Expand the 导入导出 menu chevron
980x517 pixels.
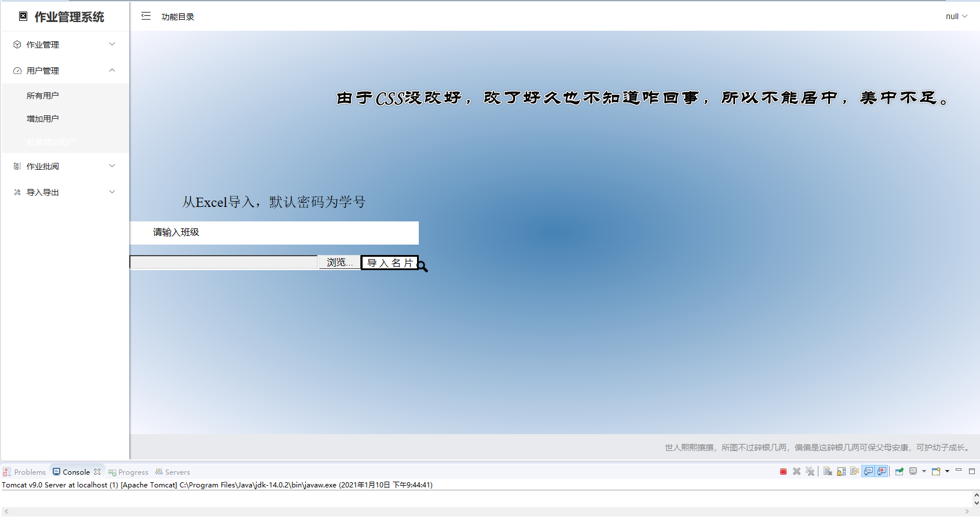112,192
